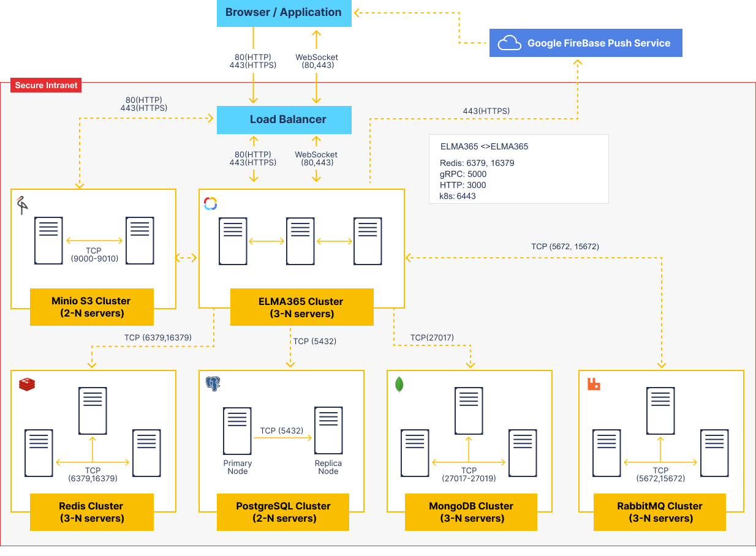Viewport: 756px width, 556px height.
Task: Select the Google FireBase Push Service box
Action: click(x=586, y=43)
